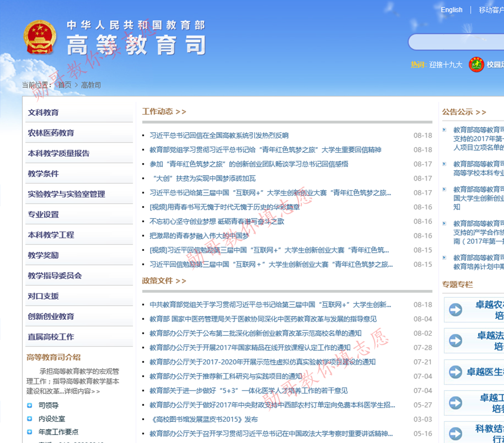Screen dimensions: 504x443
Task: Open the 司领导 link
Action: (x=48, y=406)
